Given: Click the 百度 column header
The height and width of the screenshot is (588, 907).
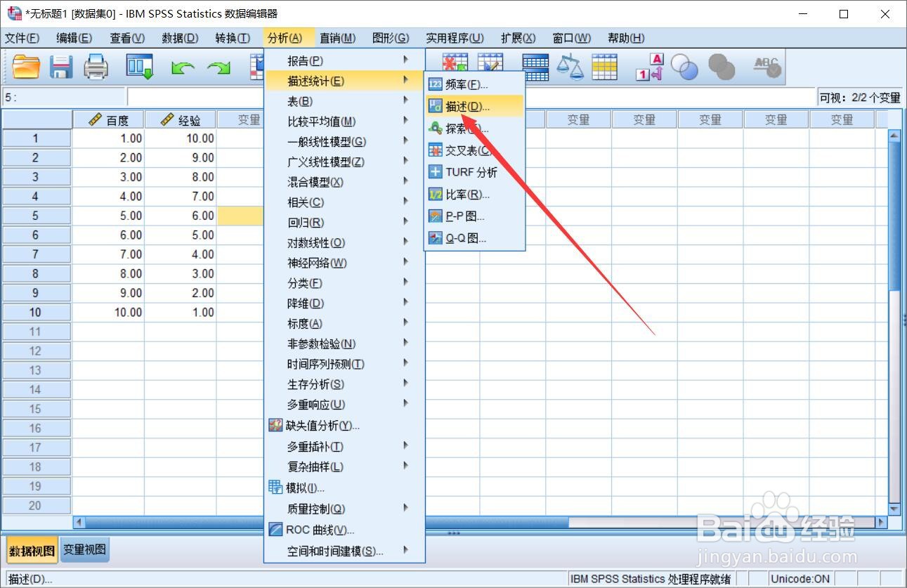Looking at the screenshot, I should pos(109,120).
